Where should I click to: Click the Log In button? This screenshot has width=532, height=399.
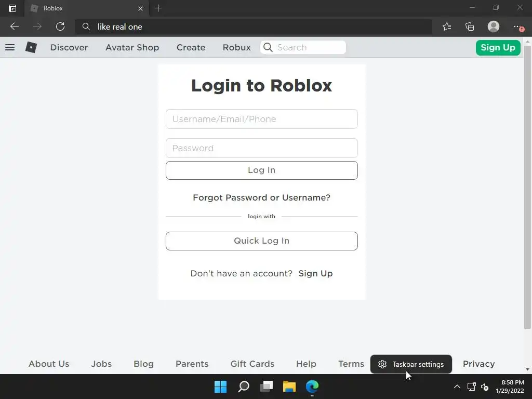coord(262,170)
